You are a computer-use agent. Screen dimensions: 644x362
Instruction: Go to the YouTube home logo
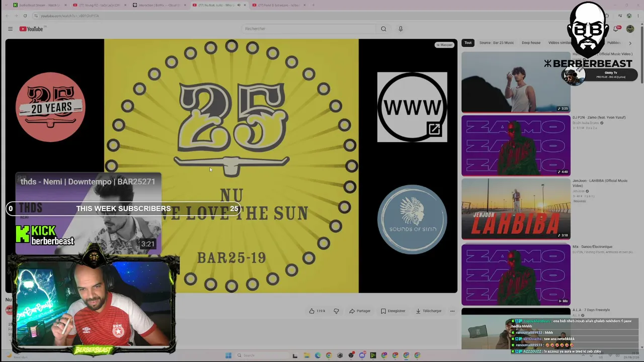[31, 29]
